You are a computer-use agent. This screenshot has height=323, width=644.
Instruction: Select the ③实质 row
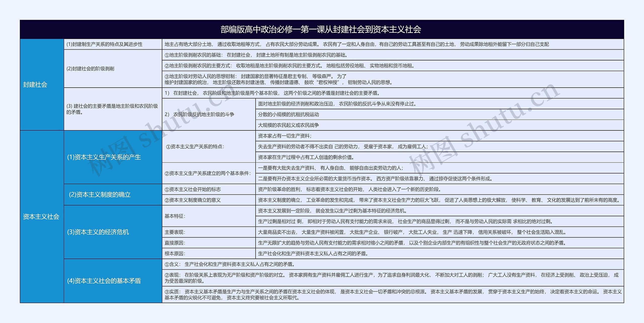click(x=393, y=295)
